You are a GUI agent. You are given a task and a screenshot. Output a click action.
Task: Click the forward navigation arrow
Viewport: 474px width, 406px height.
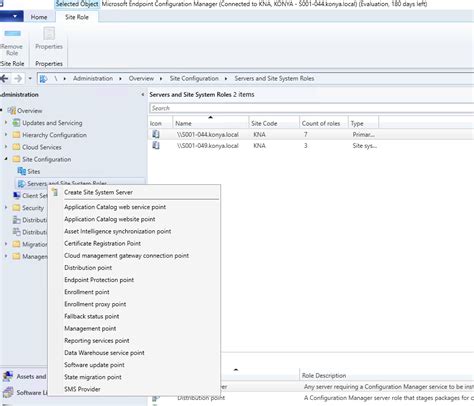click(x=18, y=79)
